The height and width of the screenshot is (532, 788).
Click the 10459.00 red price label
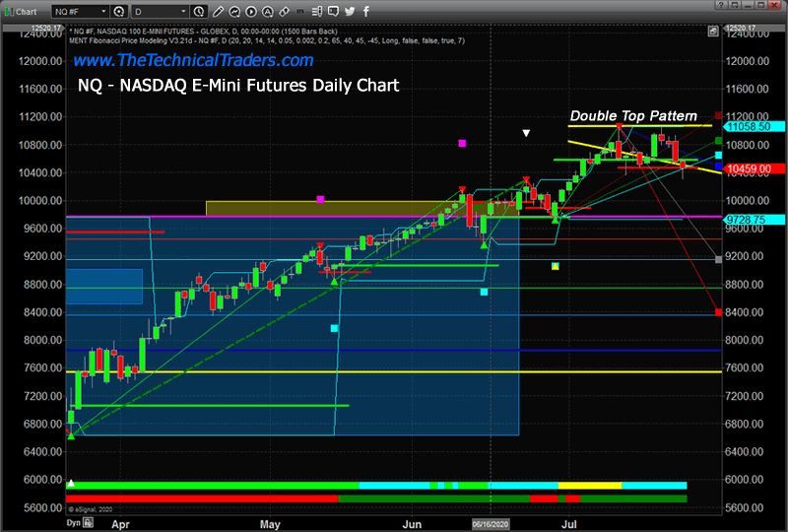(754, 168)
